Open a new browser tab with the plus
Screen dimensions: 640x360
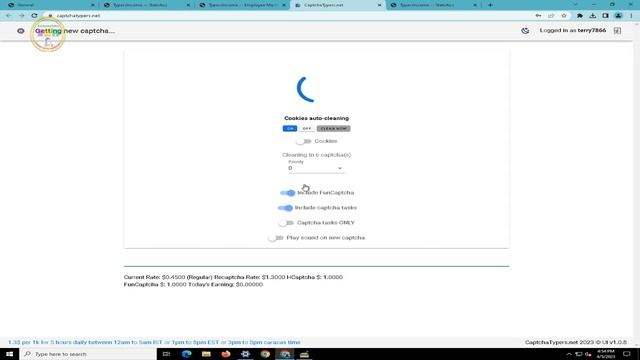pos(490,5)
